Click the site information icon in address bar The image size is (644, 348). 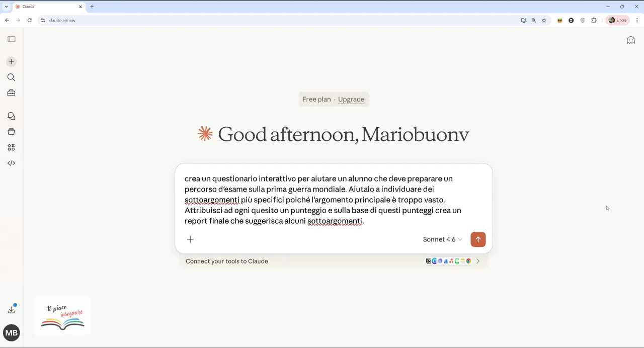click(x=43, y=20)
